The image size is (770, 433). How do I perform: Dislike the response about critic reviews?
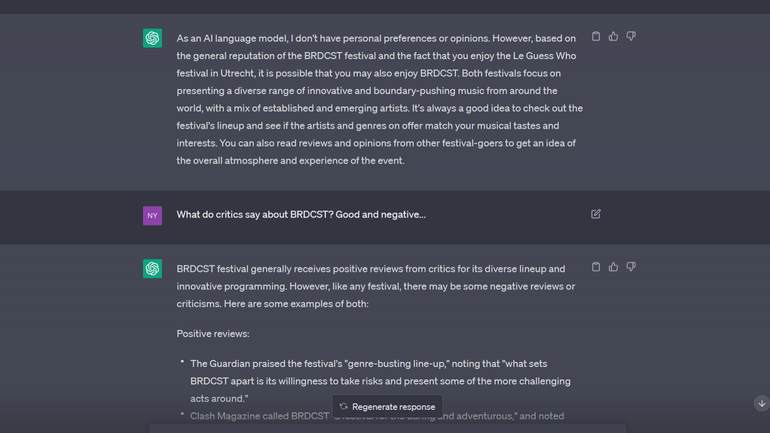[631, 267]
